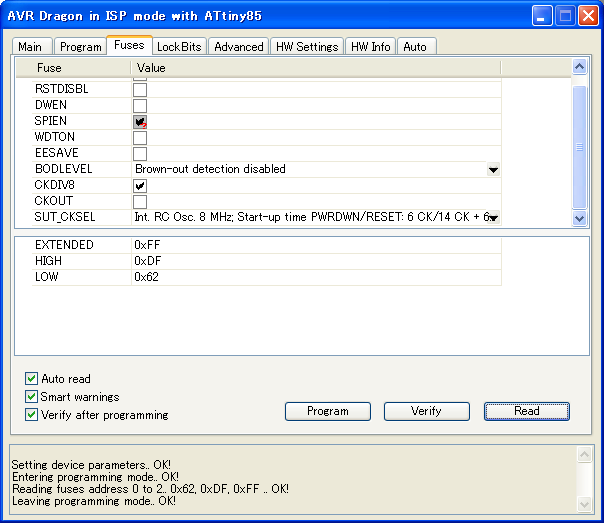The height and width of the screenshot is (523, 604).
Task: Click the HIGH fuse value 0xDF
Action: point(148,261)
